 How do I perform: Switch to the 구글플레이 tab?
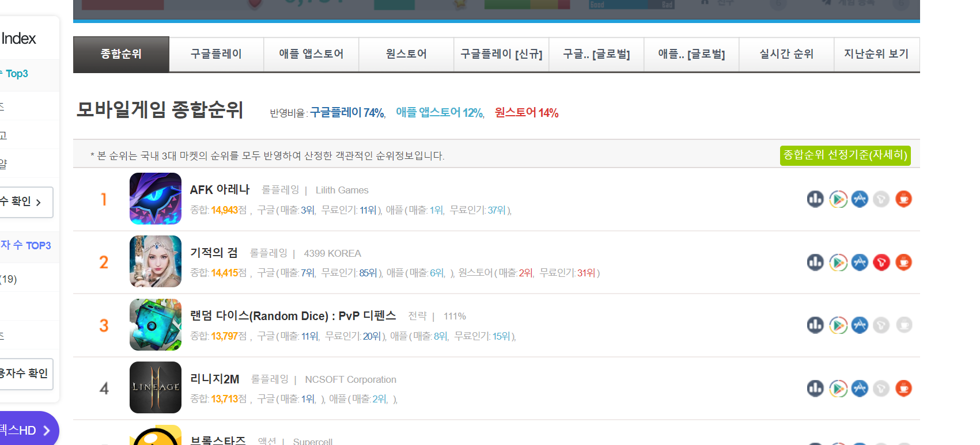(x=216, y=54)
